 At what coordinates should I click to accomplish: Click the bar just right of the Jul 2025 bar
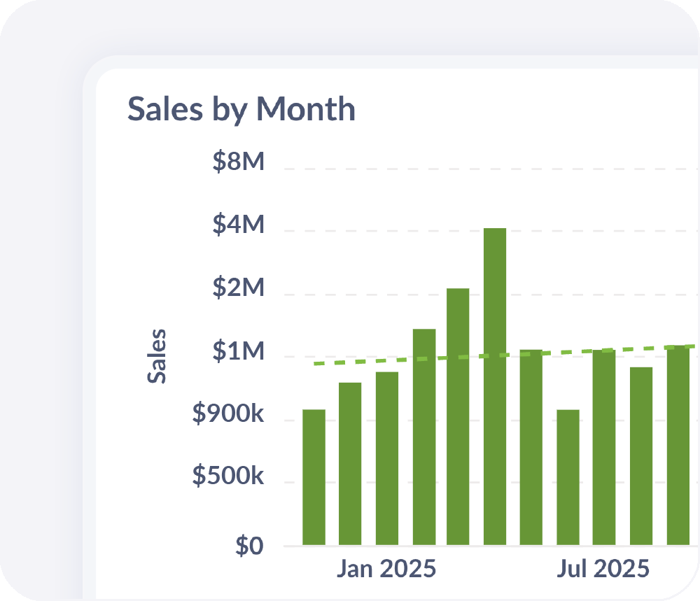[641, 456]
